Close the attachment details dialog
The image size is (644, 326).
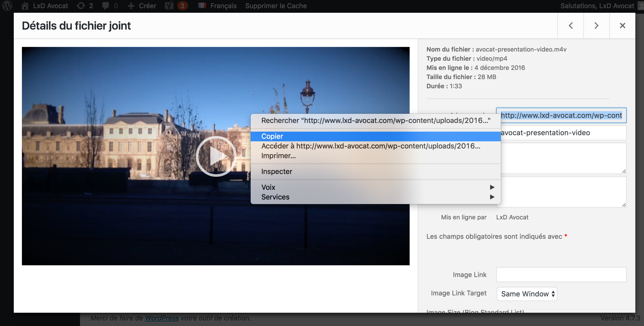622,26
